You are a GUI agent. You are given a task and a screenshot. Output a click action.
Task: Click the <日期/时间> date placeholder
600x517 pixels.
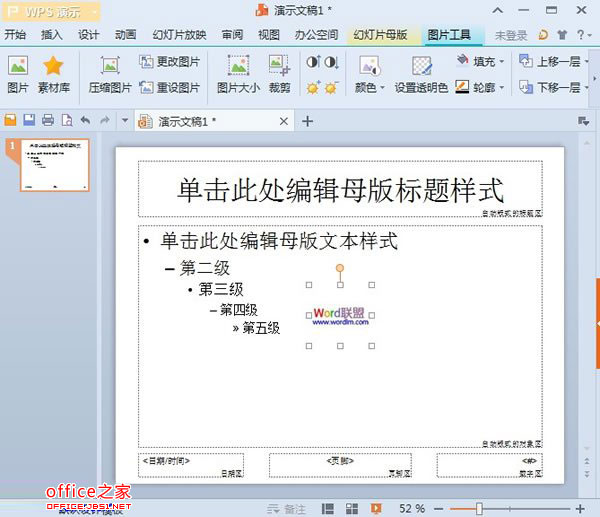(191, 465)
